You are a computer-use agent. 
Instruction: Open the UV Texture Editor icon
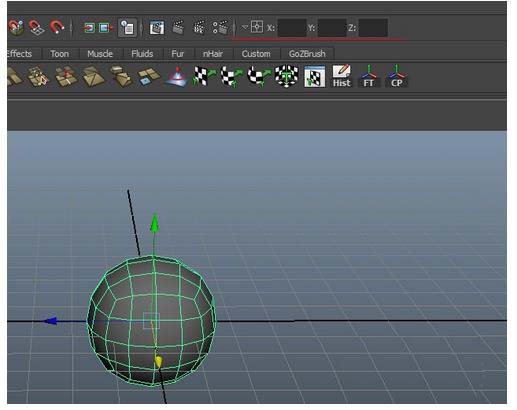pyautogui.click(x=314, y=77)
